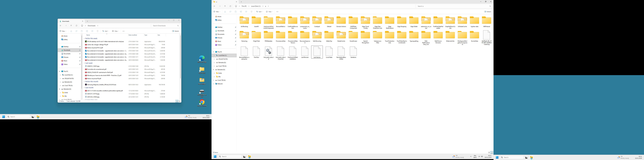The width and height of the screenshot is (644, 160).
Task: Select the BrowserMetrics folder
Action: (x=280, y=22)
